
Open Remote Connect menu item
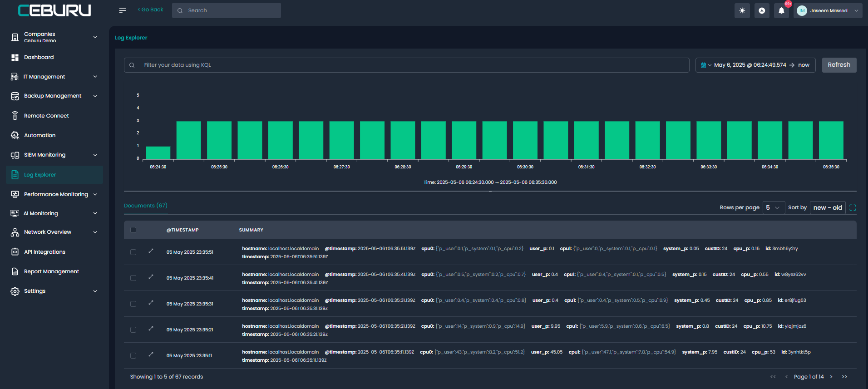pos(46,116)
